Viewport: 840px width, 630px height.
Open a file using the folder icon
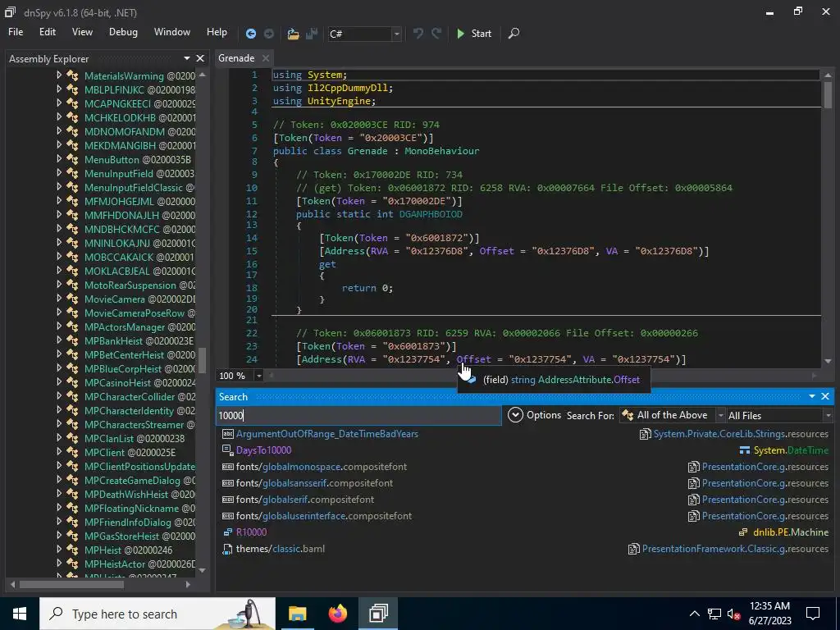293,34
